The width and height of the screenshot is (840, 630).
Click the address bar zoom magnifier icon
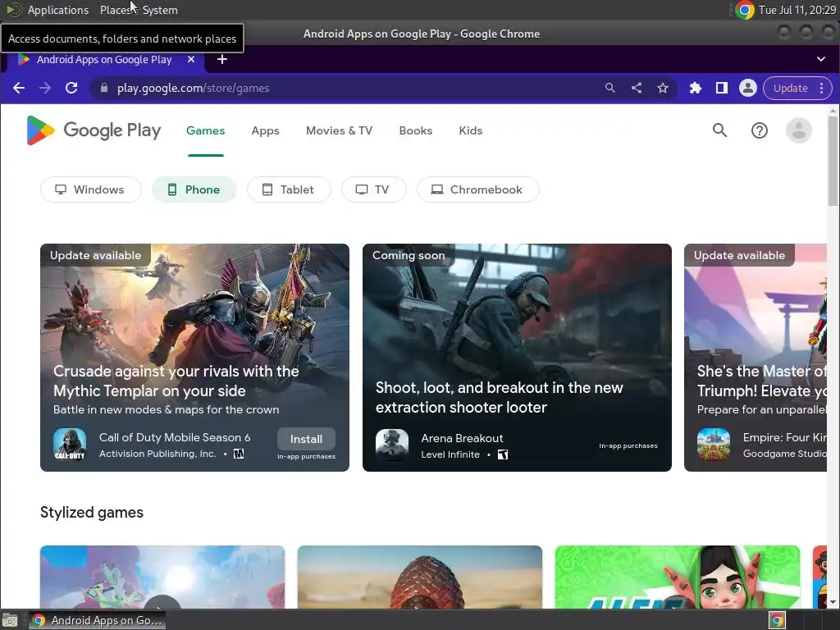[609, 88]
